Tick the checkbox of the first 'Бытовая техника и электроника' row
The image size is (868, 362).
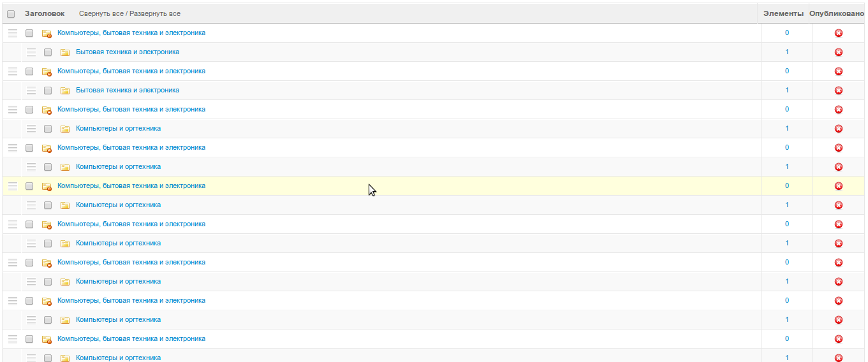(x=48, y=52)
